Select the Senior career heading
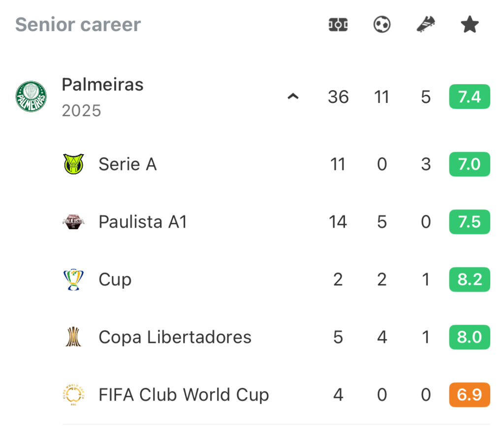 pos(78,25)
